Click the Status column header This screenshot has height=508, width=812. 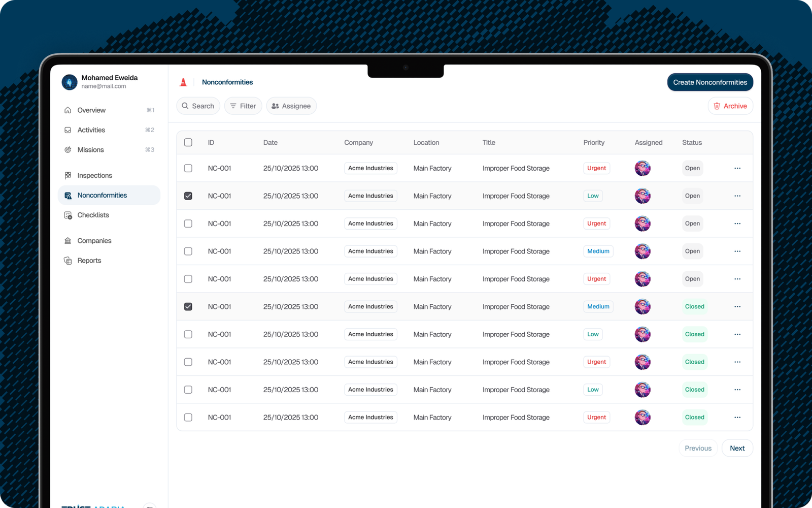click(x=692, y=143)
